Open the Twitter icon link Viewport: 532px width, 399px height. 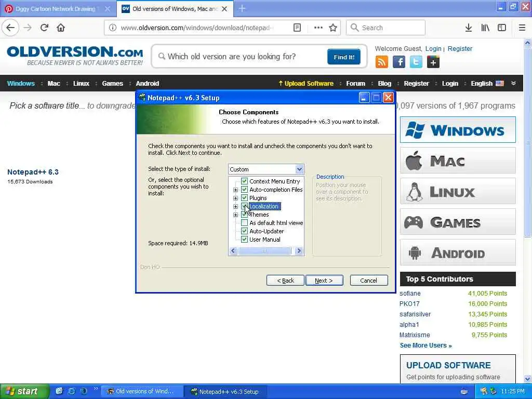416,62
